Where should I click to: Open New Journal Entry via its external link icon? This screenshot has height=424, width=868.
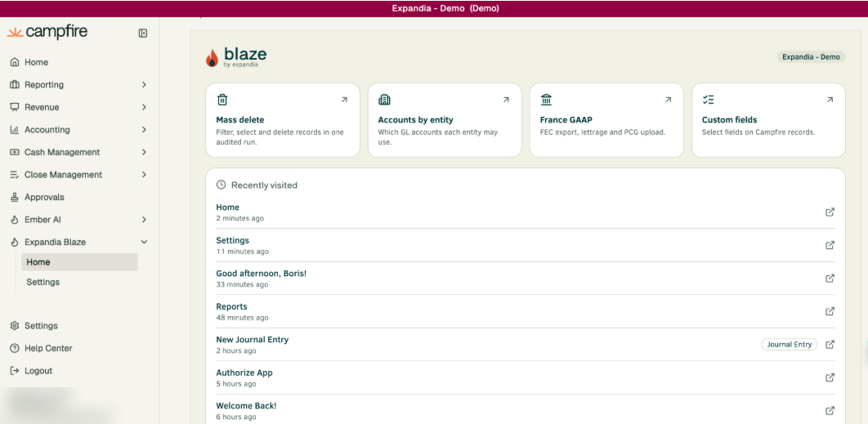click(x=830, y=344)
